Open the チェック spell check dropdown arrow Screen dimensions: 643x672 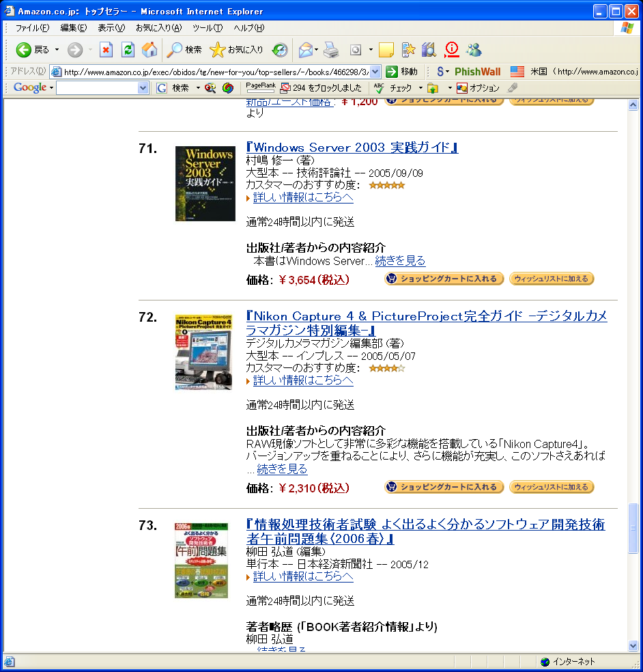pyautogui.click(x=420, y=88)
